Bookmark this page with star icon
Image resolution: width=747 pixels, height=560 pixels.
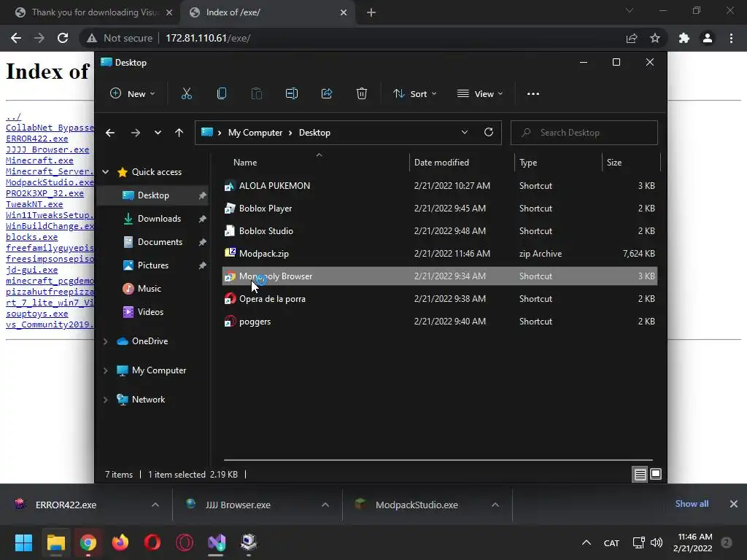[655, 38]
